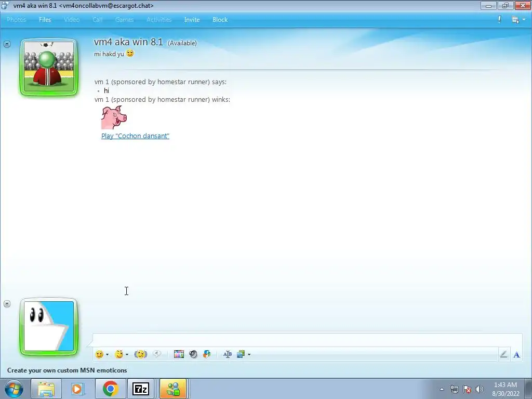Open Google Chrome from the taskbar
The height and width of the screenshot is (399, 532).
click(x=110, y=389)
